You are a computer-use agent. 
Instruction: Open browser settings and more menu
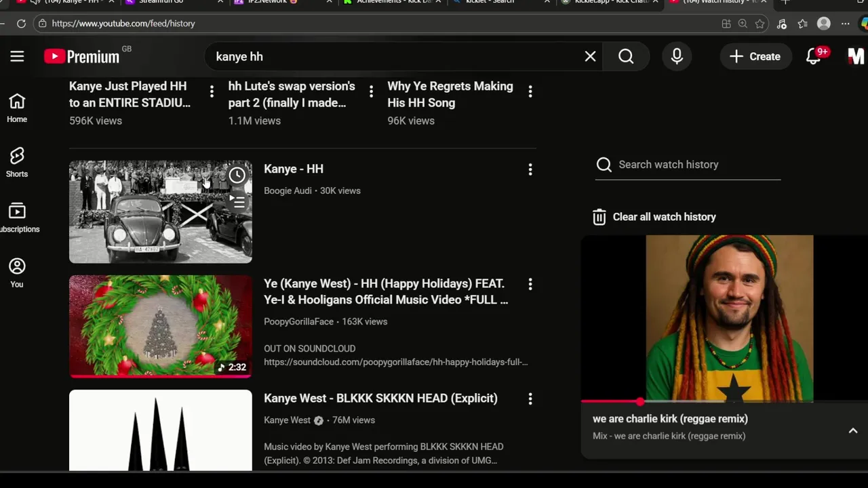(845, 24)
